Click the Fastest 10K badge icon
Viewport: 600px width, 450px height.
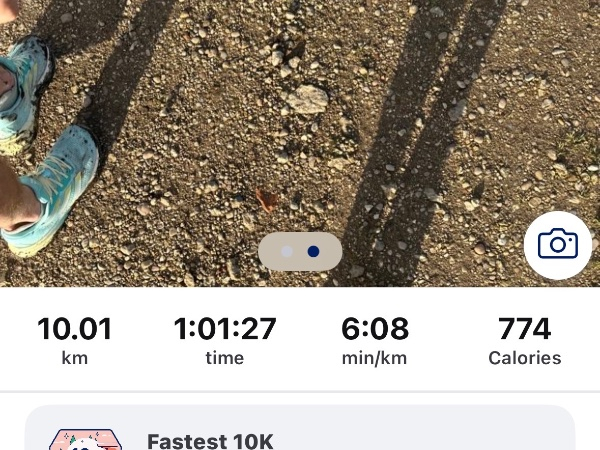coord(85,440)
